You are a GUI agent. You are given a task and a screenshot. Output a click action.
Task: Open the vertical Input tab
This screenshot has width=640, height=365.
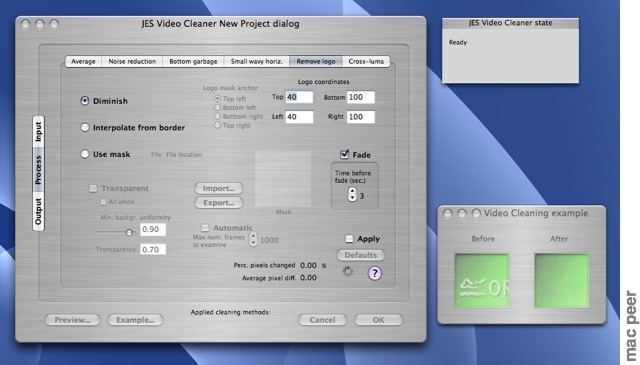point(38,132)
